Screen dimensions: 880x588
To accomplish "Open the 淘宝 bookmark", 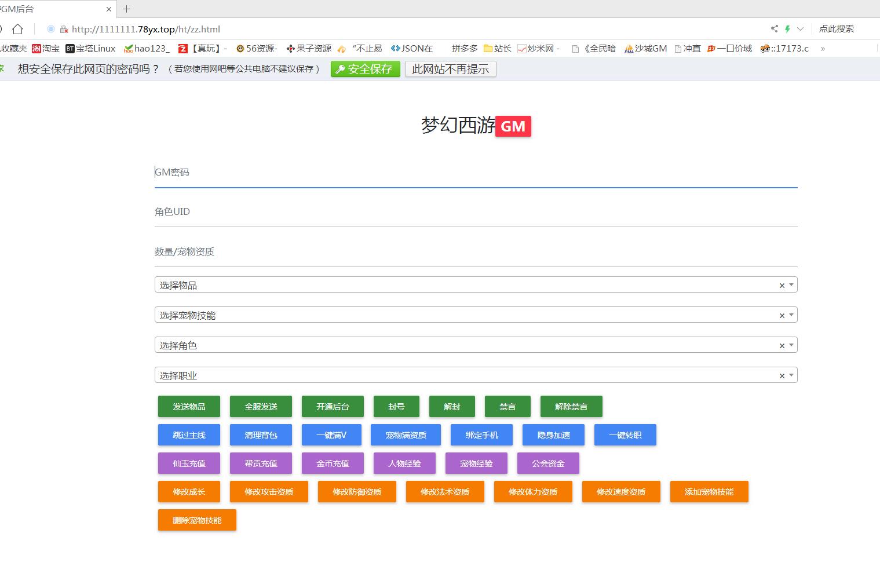I will 46,49.
